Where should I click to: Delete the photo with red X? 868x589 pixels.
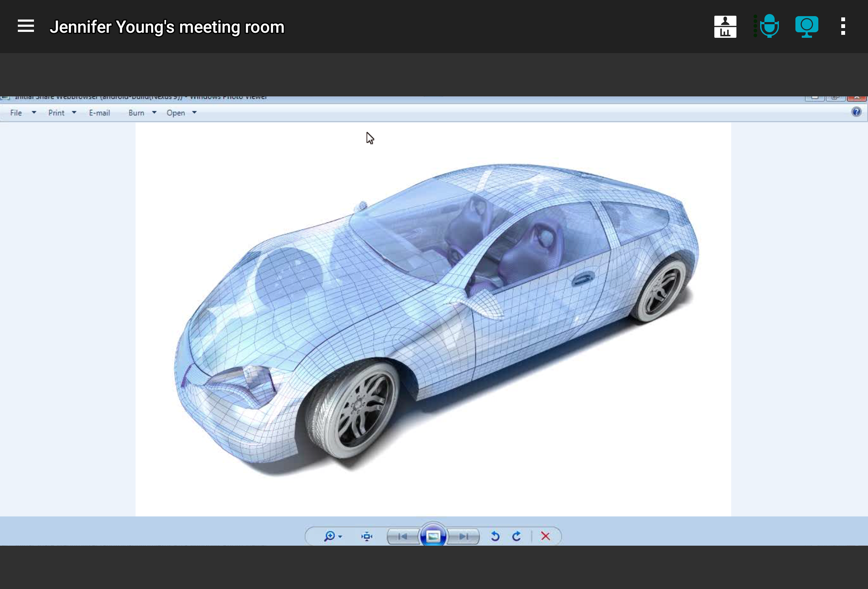(545, 536)
